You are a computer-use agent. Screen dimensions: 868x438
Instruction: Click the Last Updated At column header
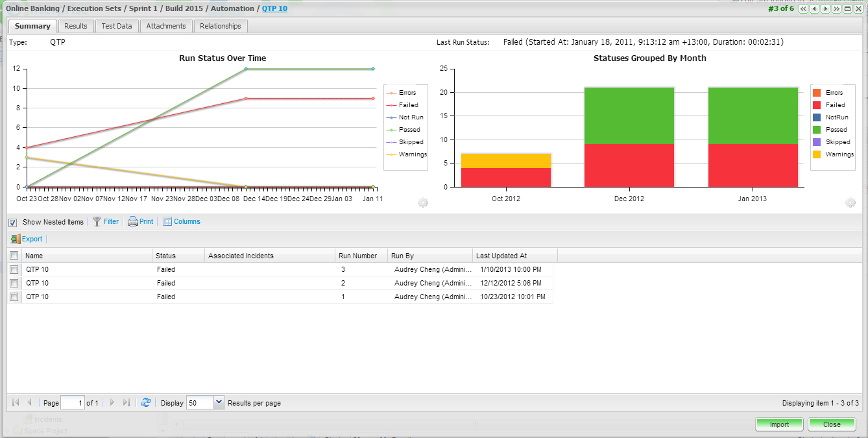click(501, 256)
